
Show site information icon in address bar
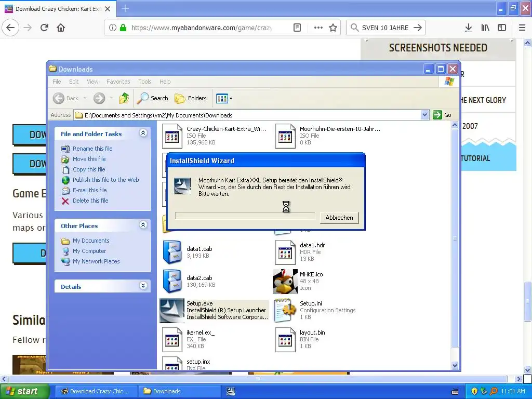pyautogui.click(x=113, y=28)
